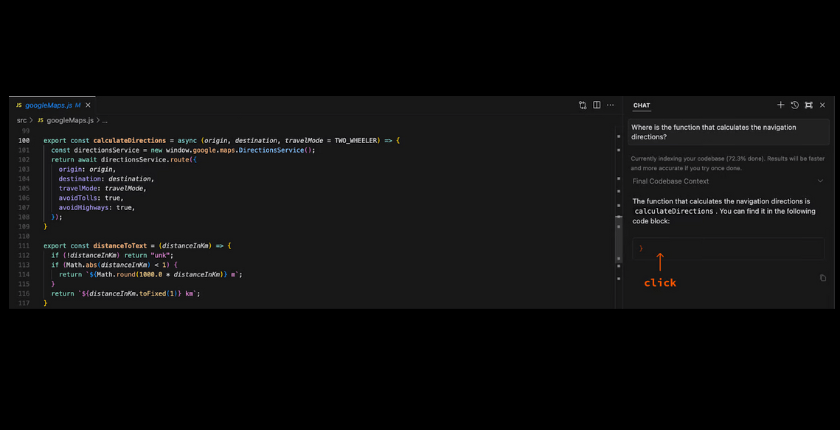Open editor More Actions ellipsis menu
840x430 pixels.
pyautogui.click(x=611, y=105)
